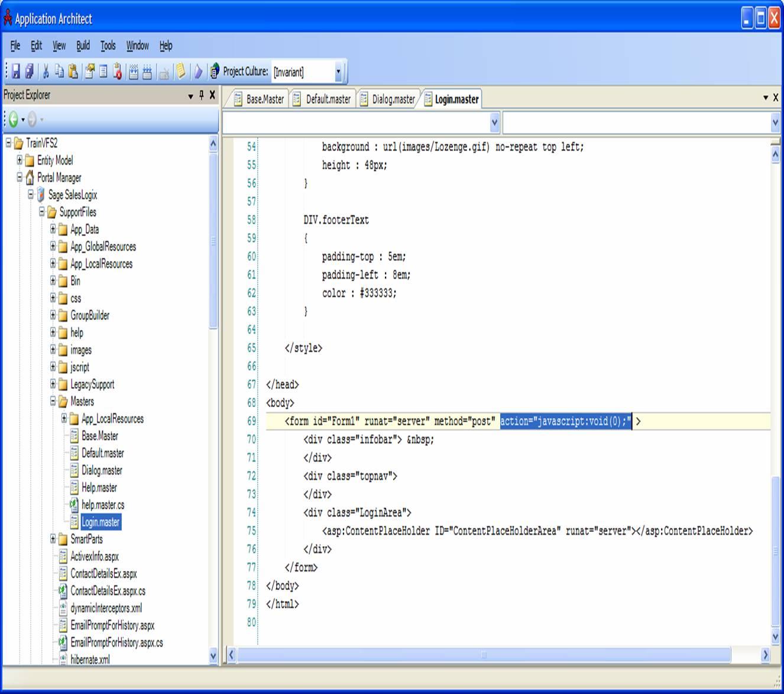Click the Save All toolbar icon

[x=29, y=72]
